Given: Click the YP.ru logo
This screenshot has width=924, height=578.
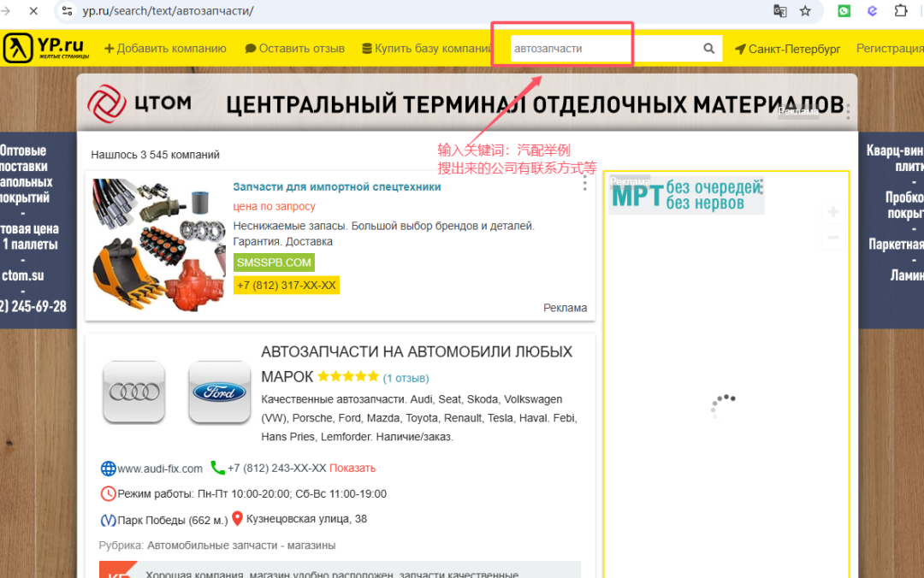Looking at the screenshot, I should pyautogui.click(x=46, y=48).
